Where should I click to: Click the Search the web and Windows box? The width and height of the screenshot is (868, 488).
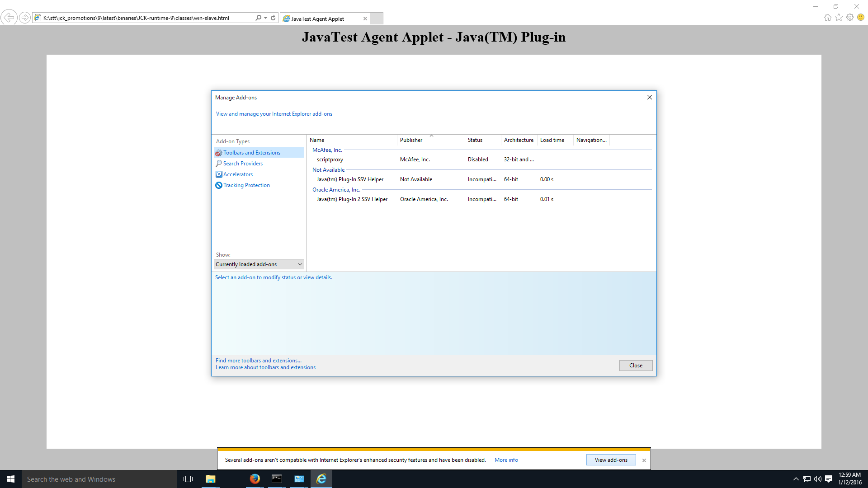click(99, 479)
